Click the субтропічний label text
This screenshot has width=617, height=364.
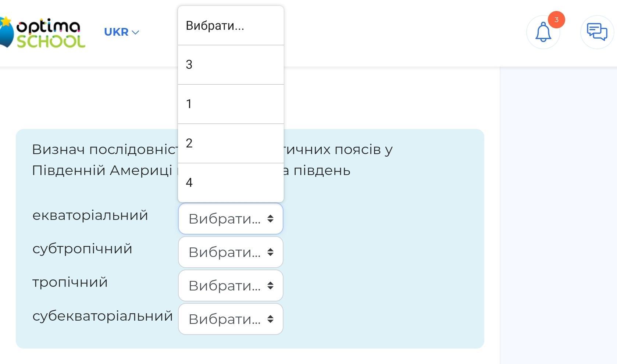coord(82,249)
